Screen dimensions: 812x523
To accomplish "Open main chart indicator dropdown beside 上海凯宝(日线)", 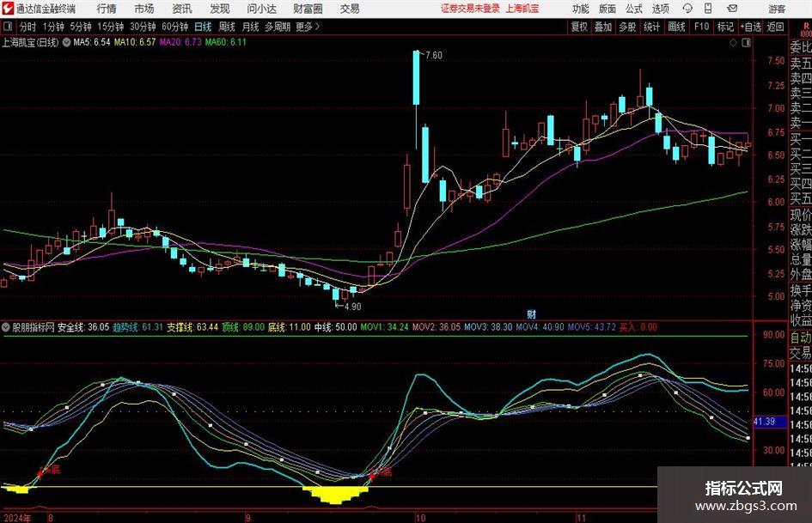I will pos(66,42).
